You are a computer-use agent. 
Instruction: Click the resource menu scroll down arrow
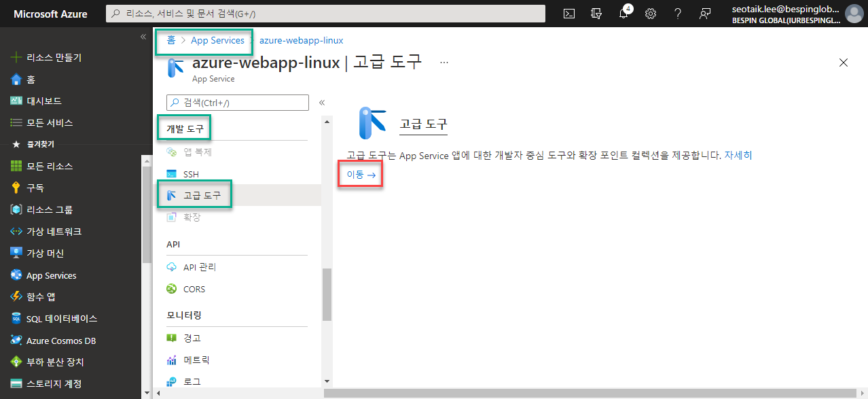tap(327, 382)
